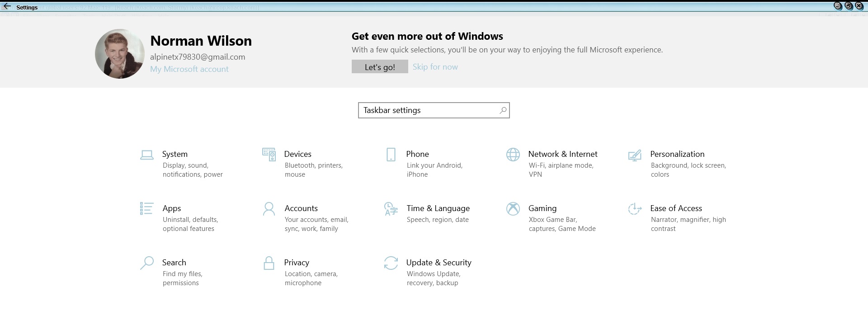Open the Search magnifier category icon
Viewport: 868px width, 315px height.
click(x=146, y=263)
